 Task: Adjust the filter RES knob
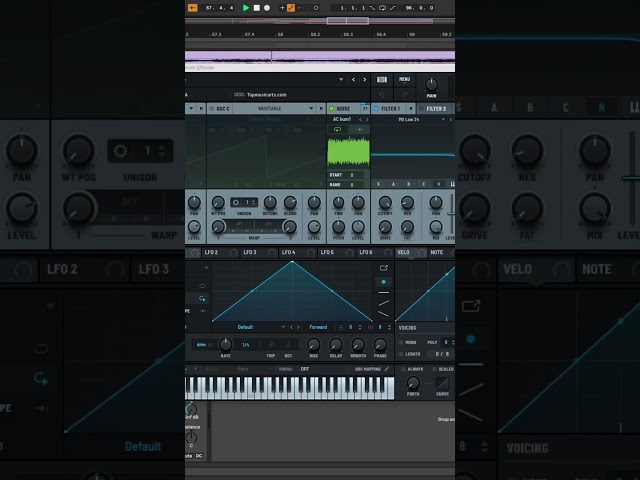407,202
